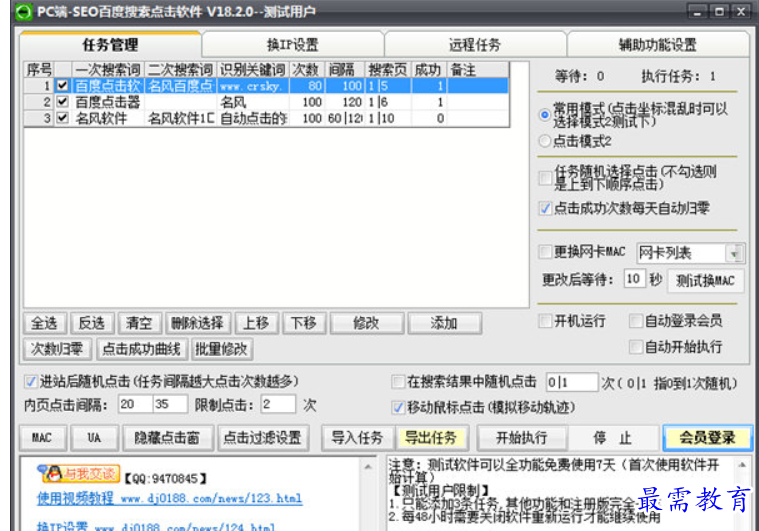Click 内页点击间隔 field showing 20

(x=135, y=404)
